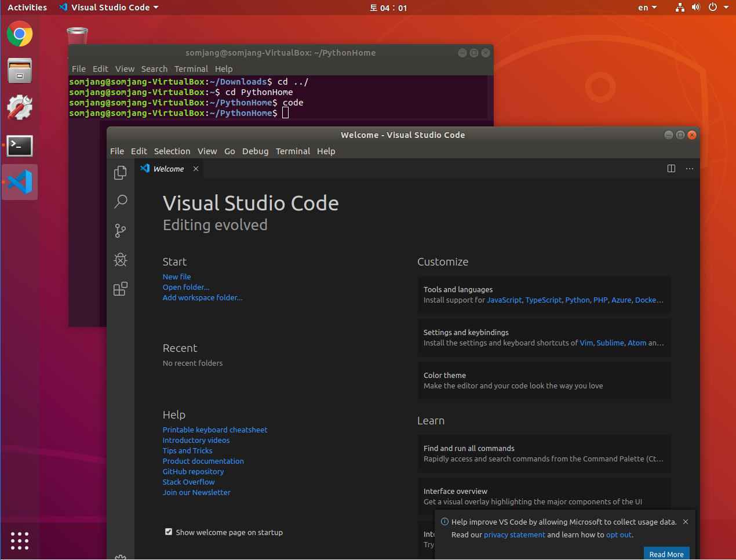This screenshot has width=736, height=560.
Task: Click the Visual Studio Code dock icon
Action: (x=20, y=182)
